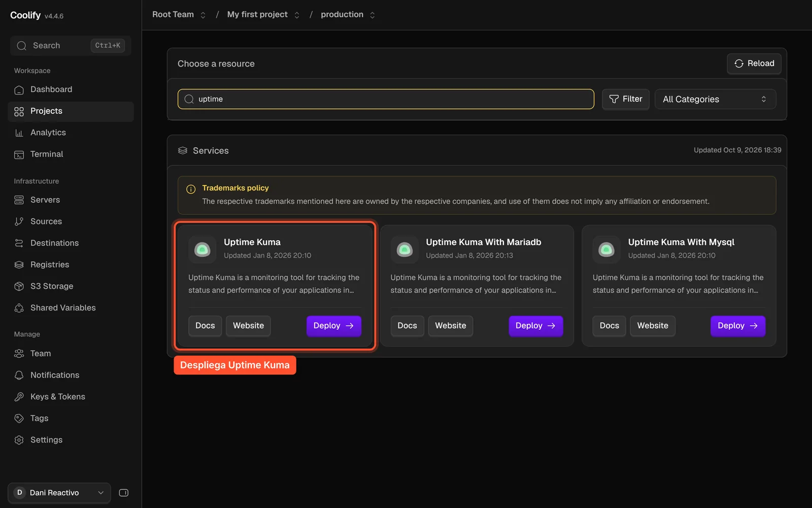Open the Dashboard page from sidebar
The width and height of the screenshot is (812, 508).
point(71,89)
